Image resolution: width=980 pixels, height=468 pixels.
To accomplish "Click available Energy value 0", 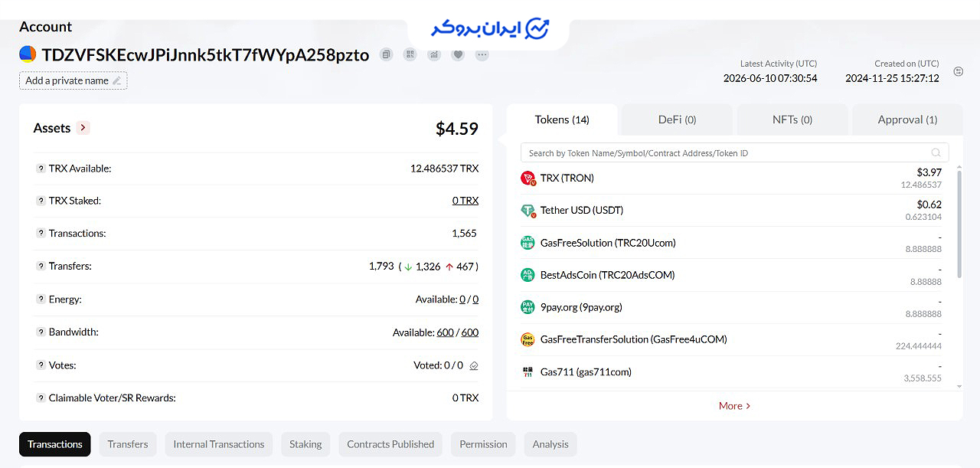I will [x=462, y=299].
